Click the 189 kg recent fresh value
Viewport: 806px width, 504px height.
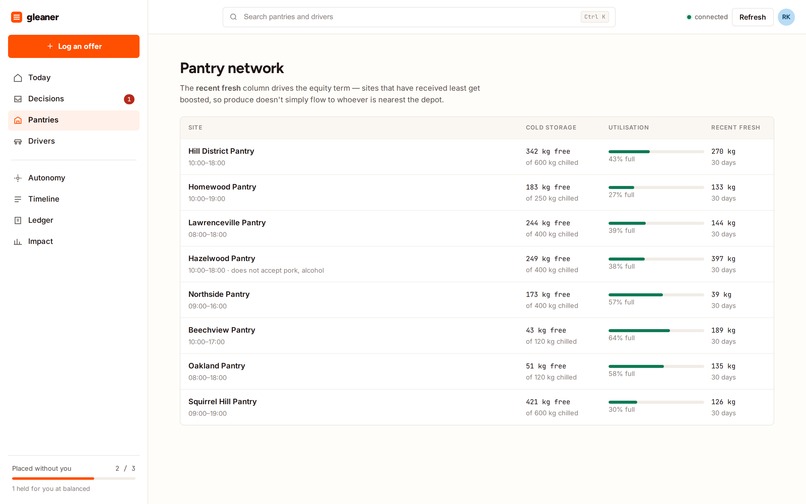pyautogui.click(x=723, y=330)
